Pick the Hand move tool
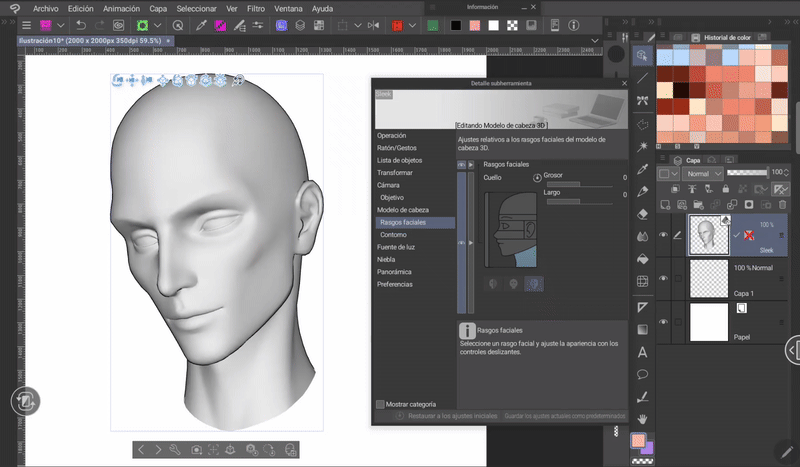Image resolution: width=800 pixels, height=467 pixels. coord(642,418)
